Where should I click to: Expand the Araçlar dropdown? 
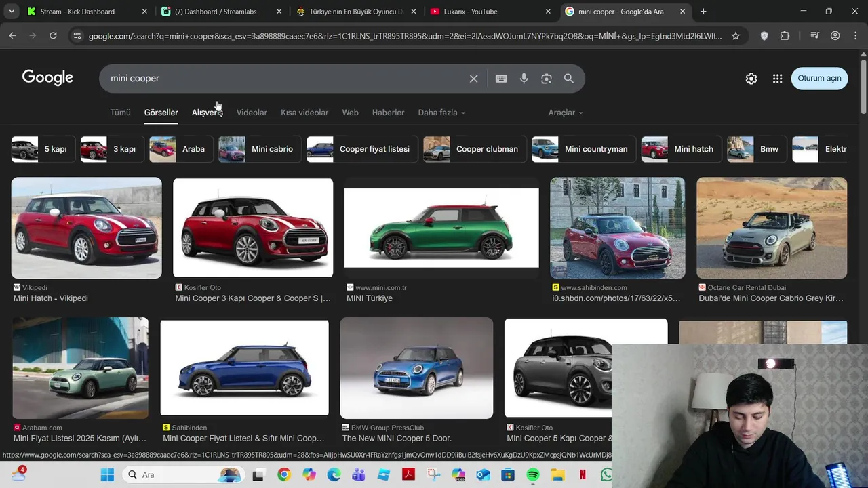pos(566,113)
